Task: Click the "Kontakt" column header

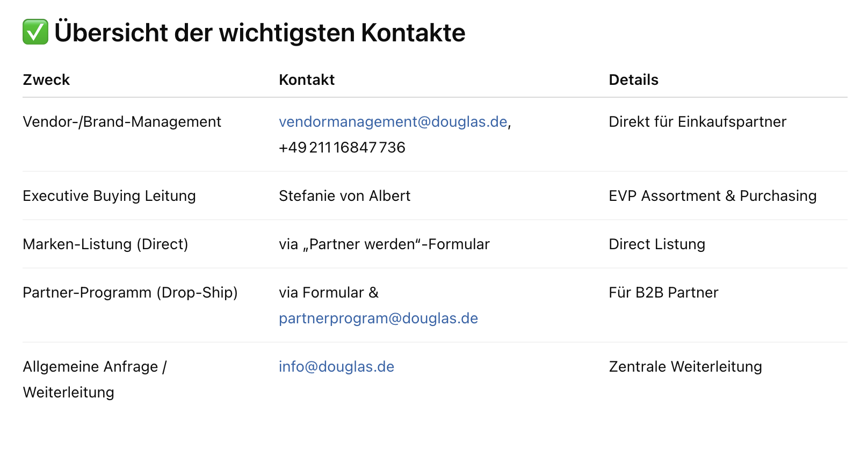Action: pos(306,80)
